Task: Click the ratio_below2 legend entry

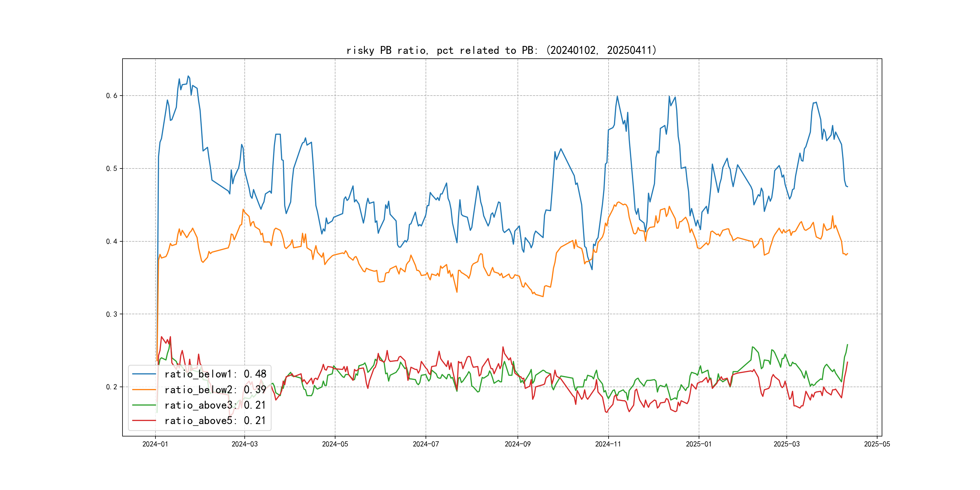Action: [215, 390]
